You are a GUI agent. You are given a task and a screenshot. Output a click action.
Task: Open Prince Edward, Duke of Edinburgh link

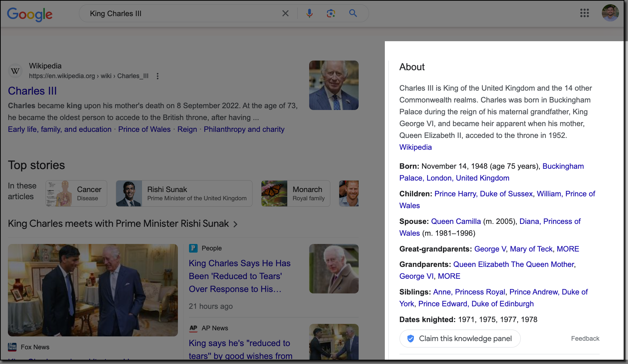point(476,304)
